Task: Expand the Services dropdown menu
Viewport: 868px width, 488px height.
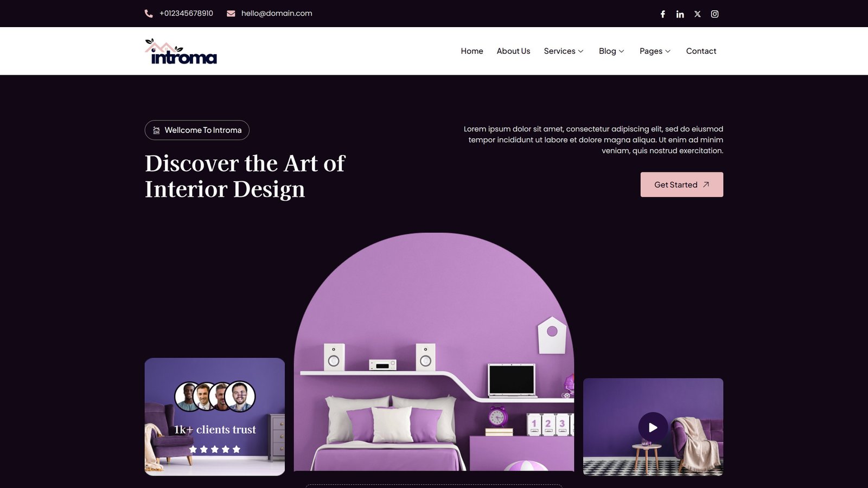Action: pyautogui.click(x=564, y=51)
